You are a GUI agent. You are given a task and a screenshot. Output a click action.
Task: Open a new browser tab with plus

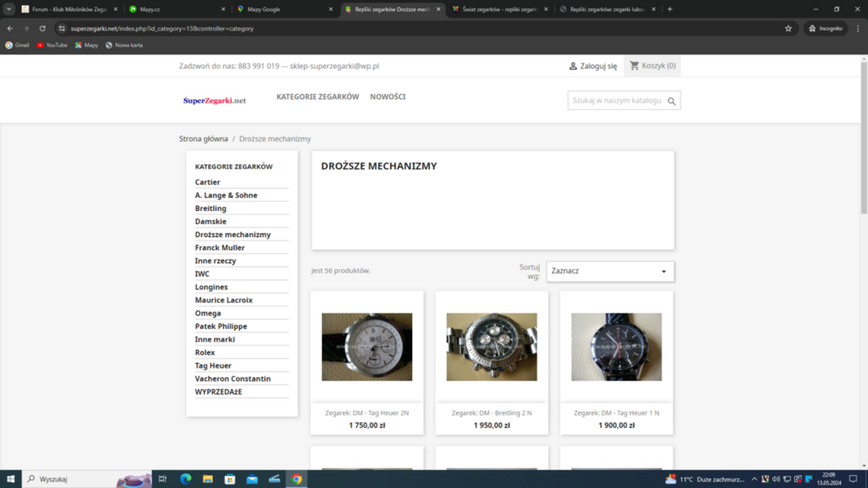[x=670, y=9]
